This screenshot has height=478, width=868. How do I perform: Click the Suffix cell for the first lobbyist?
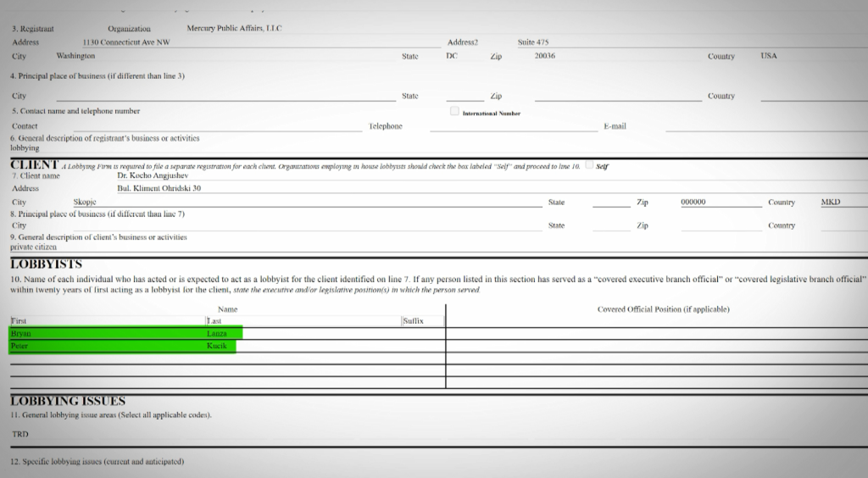421,334
